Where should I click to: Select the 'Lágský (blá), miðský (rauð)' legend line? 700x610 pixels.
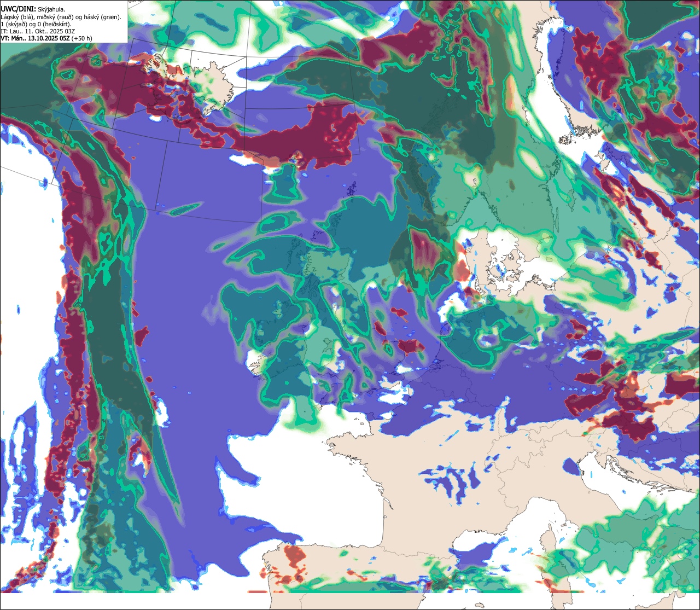click(x=61, y=17)
